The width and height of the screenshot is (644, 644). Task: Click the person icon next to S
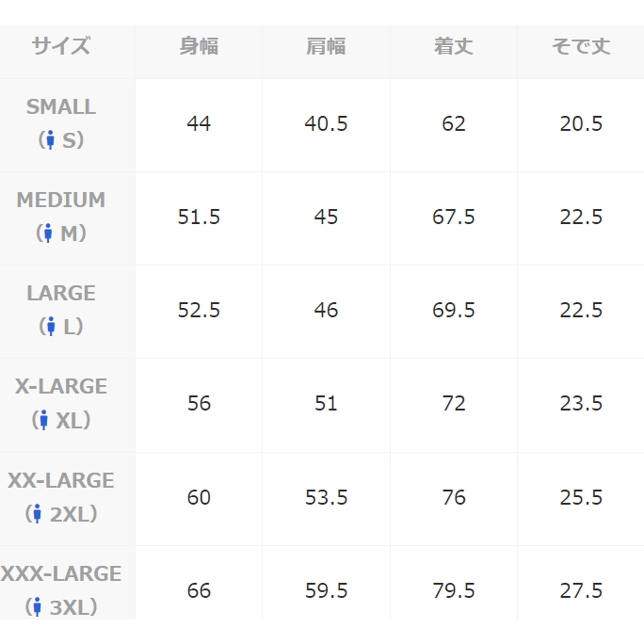49,140
